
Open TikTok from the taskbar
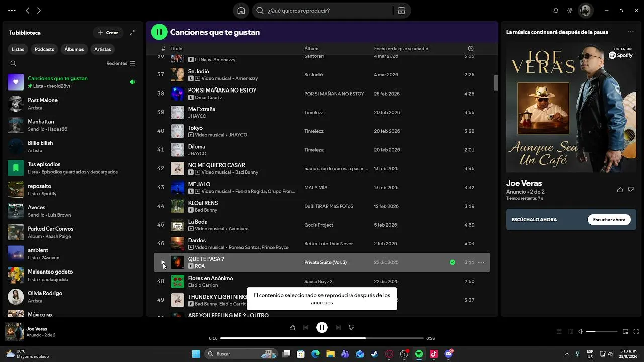tap(434, 354)
